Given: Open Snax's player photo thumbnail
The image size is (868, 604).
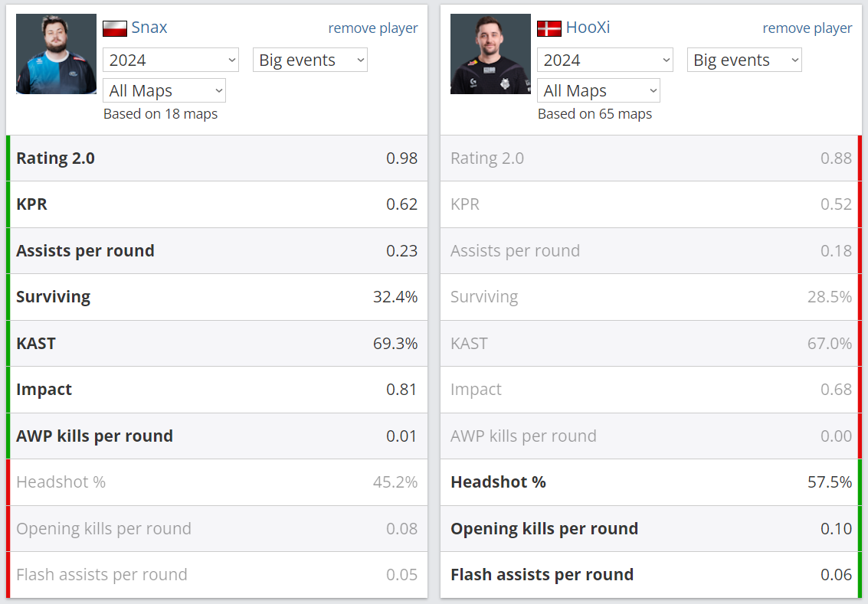Looking at the screenshot, I should pos(56,54).
